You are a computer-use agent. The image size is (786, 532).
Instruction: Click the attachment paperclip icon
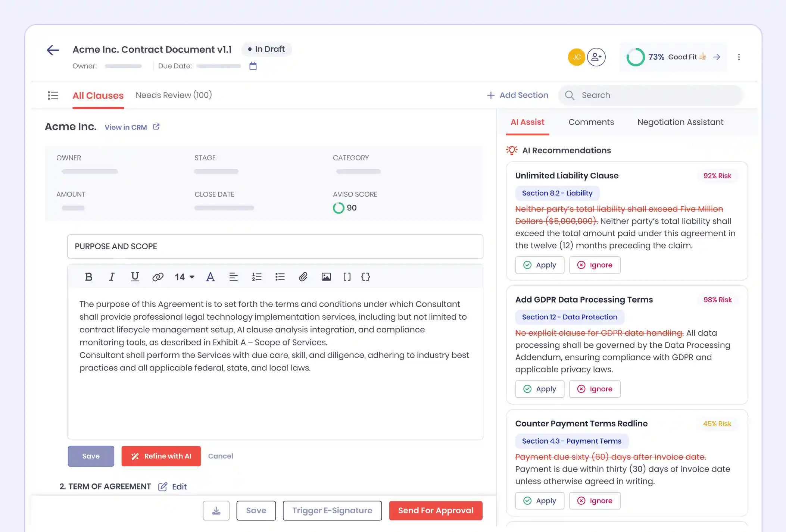tap(303, 277)
